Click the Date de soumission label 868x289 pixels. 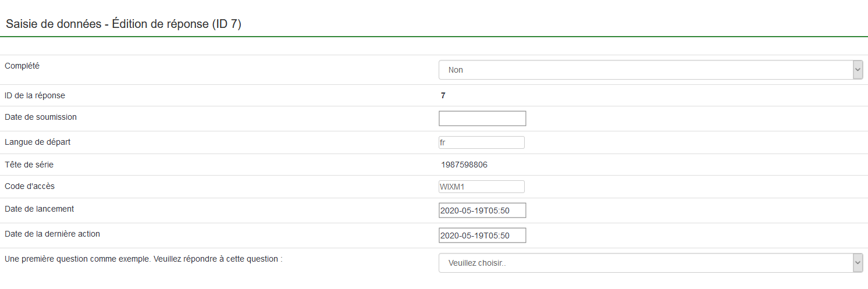click(41, 117)
